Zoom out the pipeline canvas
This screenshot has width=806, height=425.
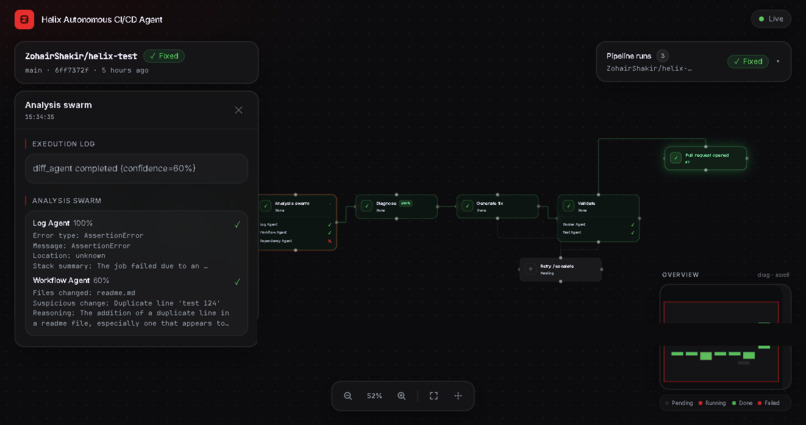coord(348,396)
